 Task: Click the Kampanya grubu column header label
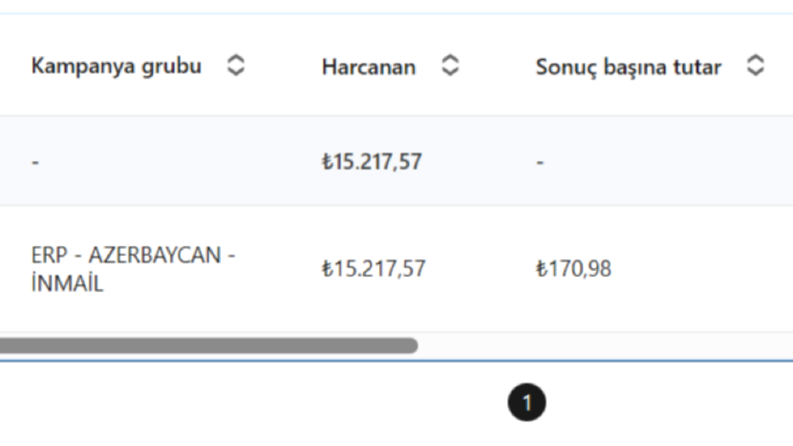coord(116,66)
